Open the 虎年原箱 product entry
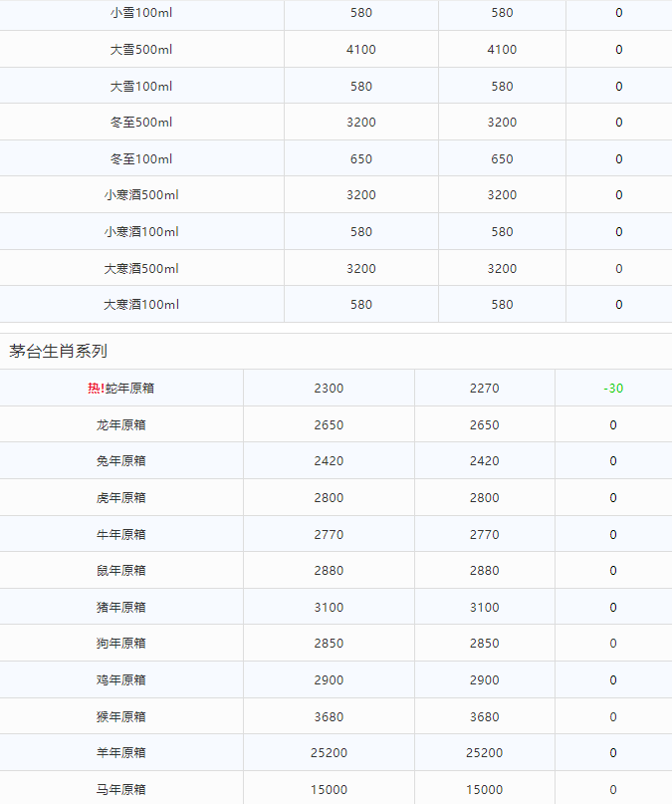The height and width of the screenshot is (804, 672). (121, 498)
